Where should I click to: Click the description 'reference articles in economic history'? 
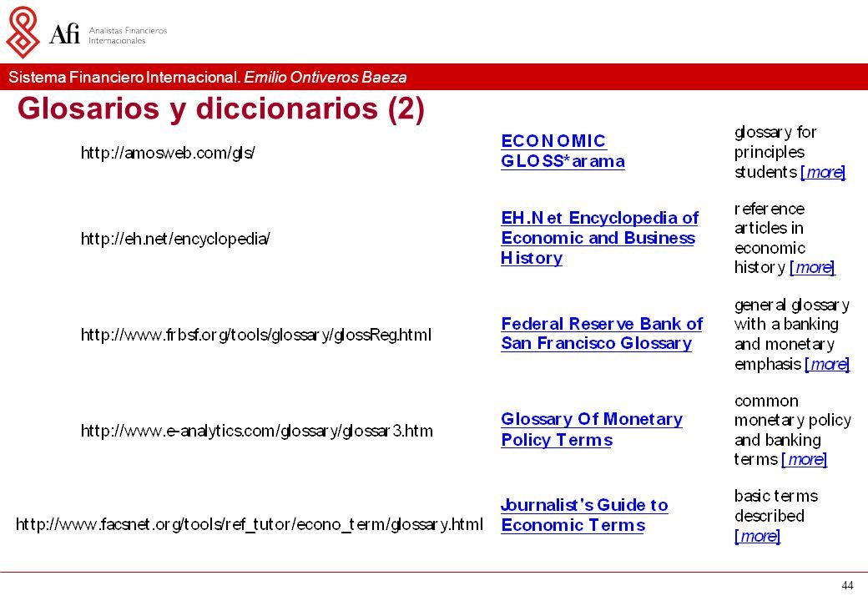(x=770, y=238)
